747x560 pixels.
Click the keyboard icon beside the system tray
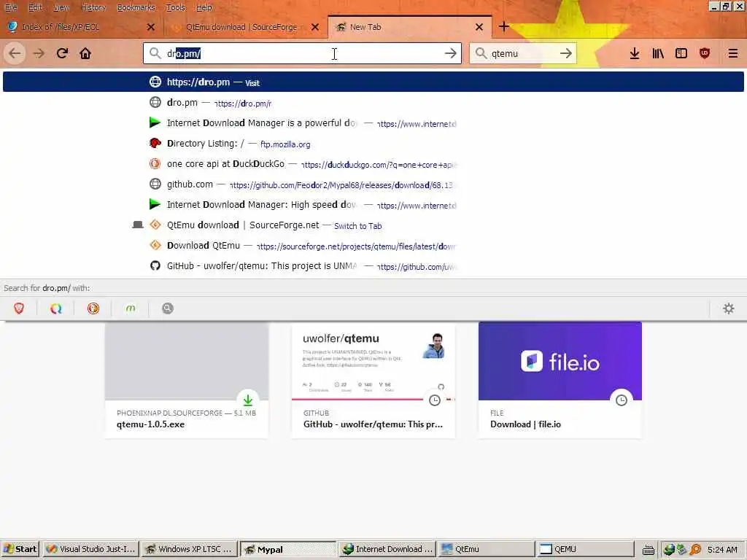pyautogui.click(x=648, y=550)
